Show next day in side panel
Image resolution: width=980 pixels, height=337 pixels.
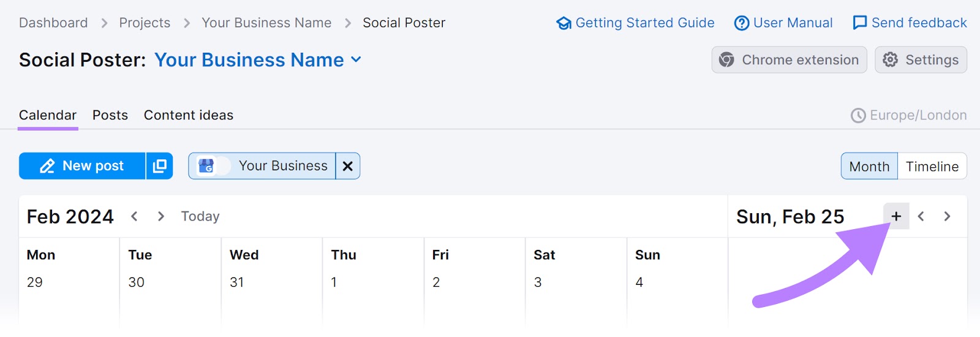click(947, 216)
